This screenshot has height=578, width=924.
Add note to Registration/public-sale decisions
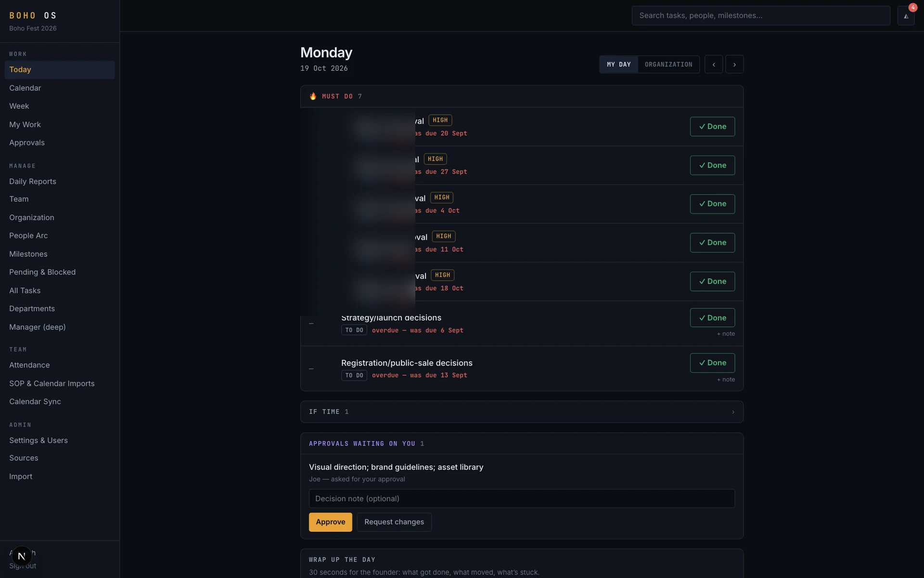[x=726, y=380]
